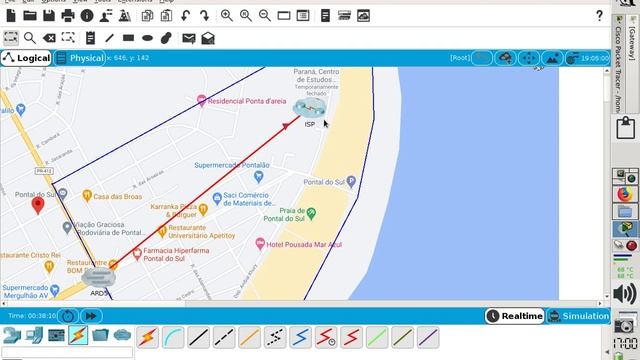The image size is (640, 360).
Task: Zoom in on the workspace
Action: (x=227, y=16)
